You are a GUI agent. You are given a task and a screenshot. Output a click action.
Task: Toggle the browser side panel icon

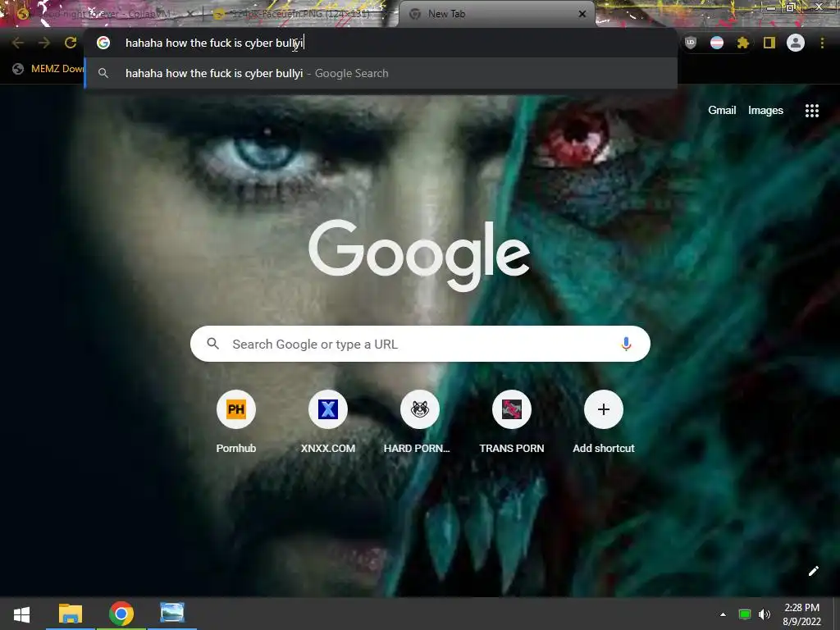point(769,43)
